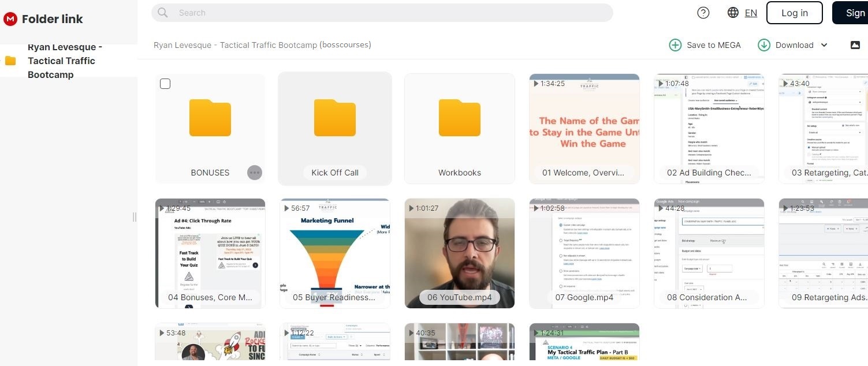The height and width of the screenshot is (366, 868).
Task: Open the help question mark icon
Action: point(703,13)
